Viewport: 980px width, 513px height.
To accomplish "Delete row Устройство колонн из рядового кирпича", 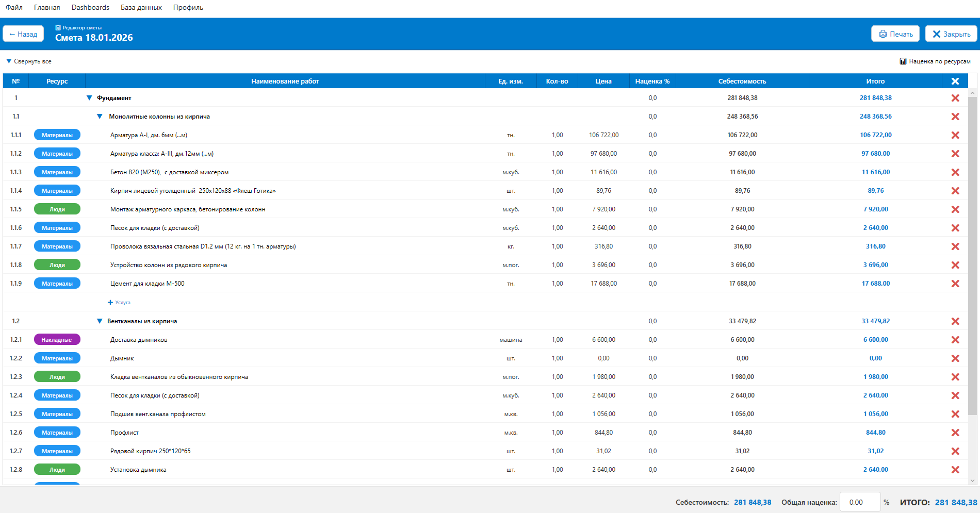I will click(955, 265).
